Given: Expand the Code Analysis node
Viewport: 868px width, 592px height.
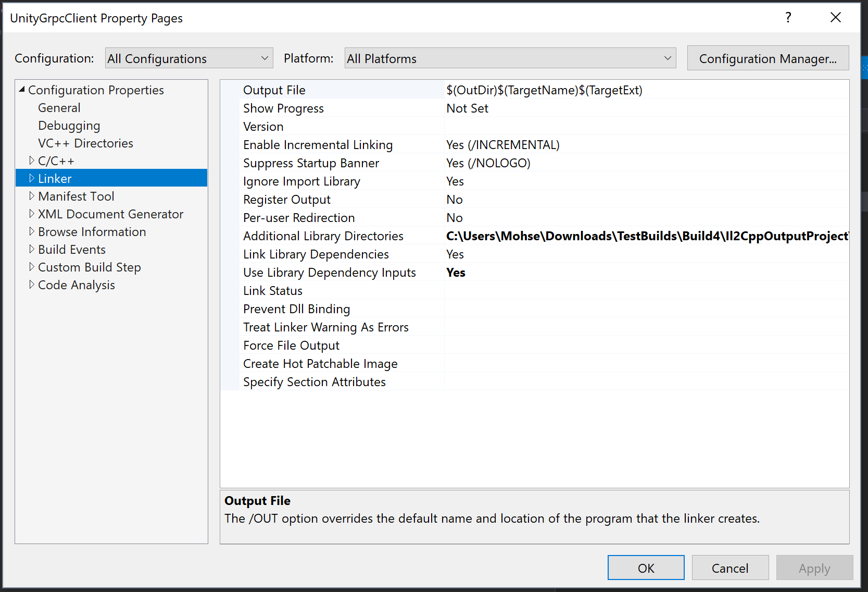Looking at the screenshot, I should tap(32, 285).
